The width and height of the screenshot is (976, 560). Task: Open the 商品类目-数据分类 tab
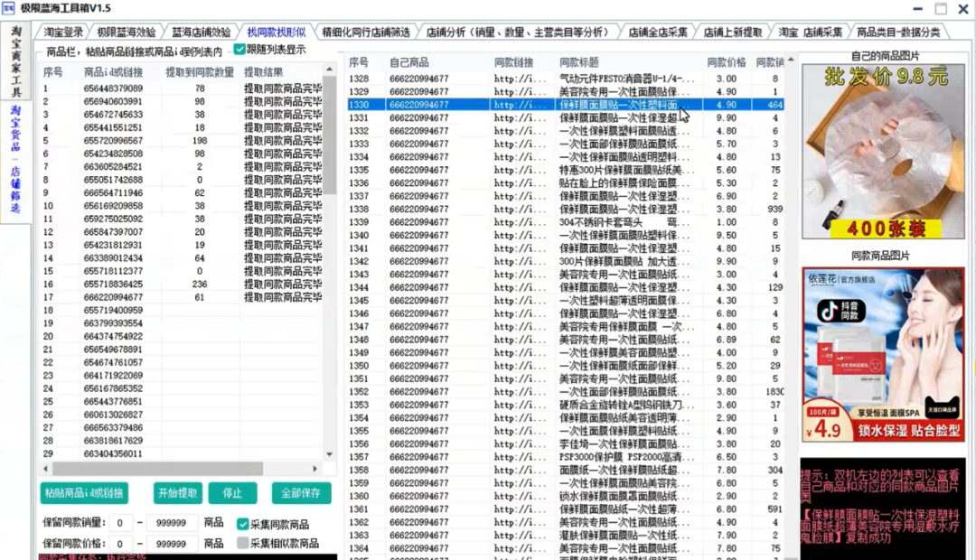[897, 32]
